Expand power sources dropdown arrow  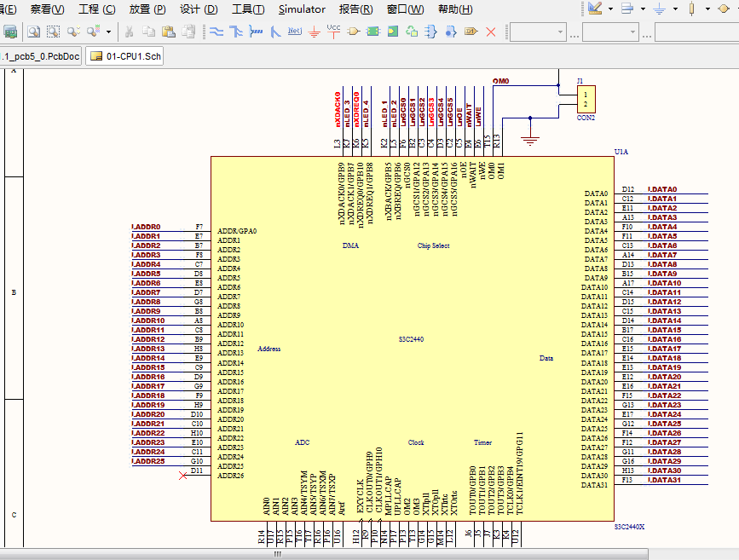click(x=675, y=9)
